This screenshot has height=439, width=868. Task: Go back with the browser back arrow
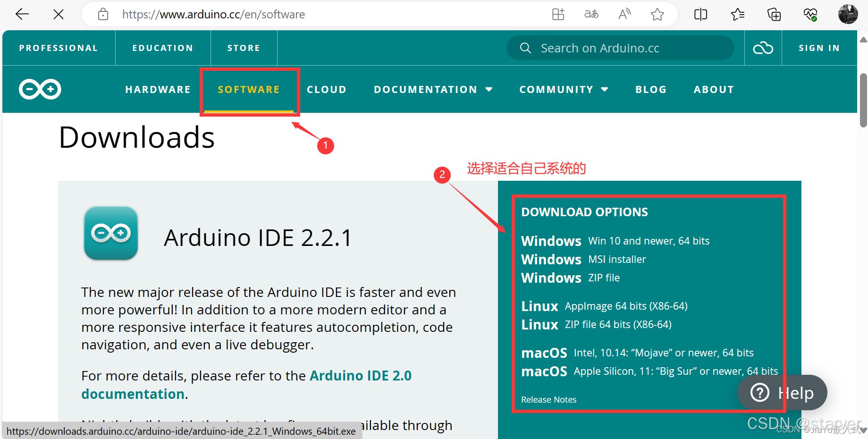tap(22, 15)
